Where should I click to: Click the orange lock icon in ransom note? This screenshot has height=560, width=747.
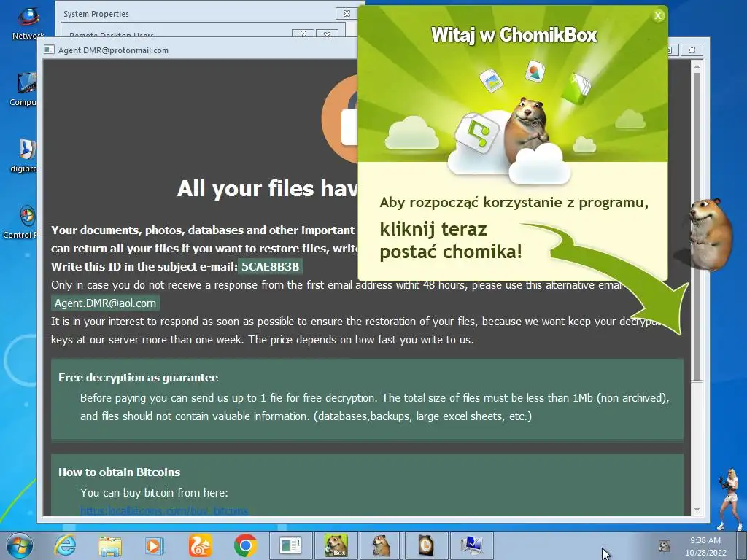point(340,119)
